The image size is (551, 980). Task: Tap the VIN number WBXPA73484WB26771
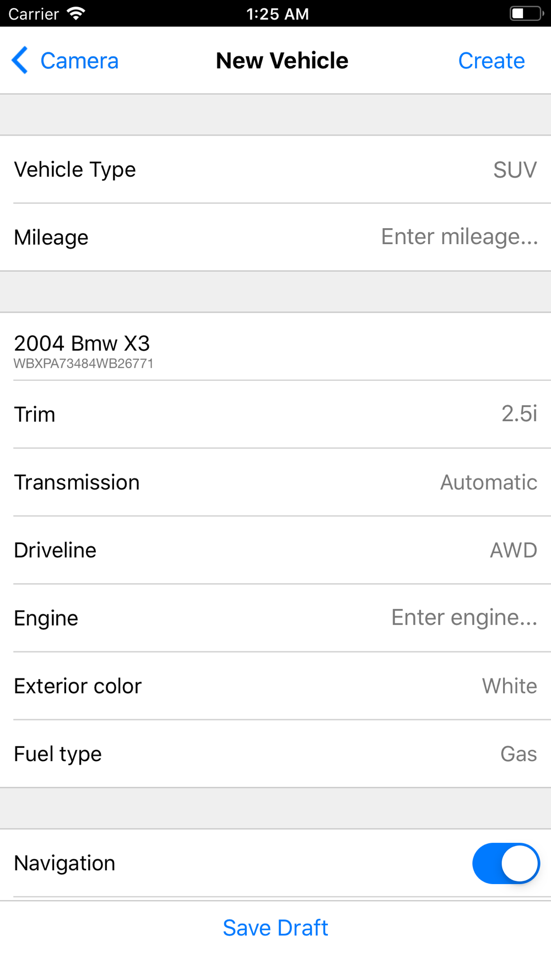click(x=84, y=364)
